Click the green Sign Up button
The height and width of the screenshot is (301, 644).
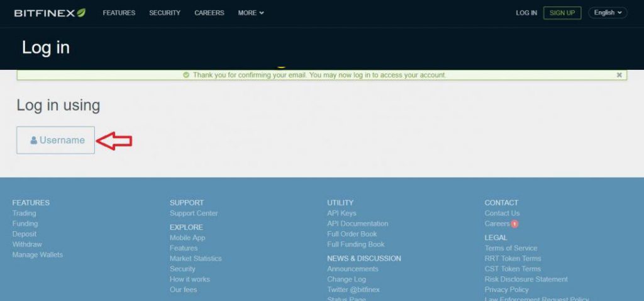pyautogui.click(x=562, y=13)
